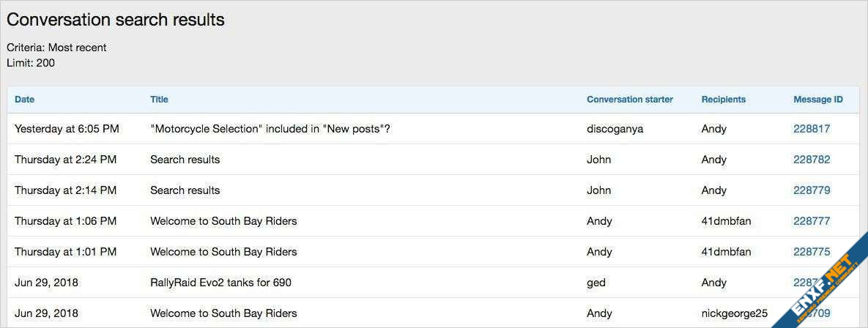Select conversation starter discoganya

pyautogui.click(x=615, y=129)
